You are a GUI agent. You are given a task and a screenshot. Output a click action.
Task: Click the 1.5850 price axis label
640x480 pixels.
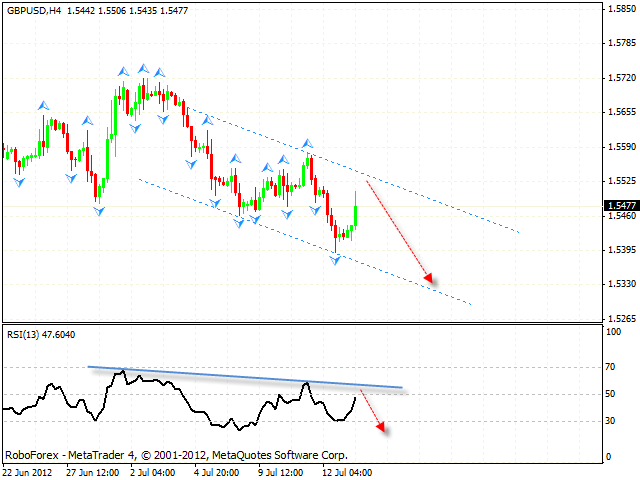tap(620, 9)
